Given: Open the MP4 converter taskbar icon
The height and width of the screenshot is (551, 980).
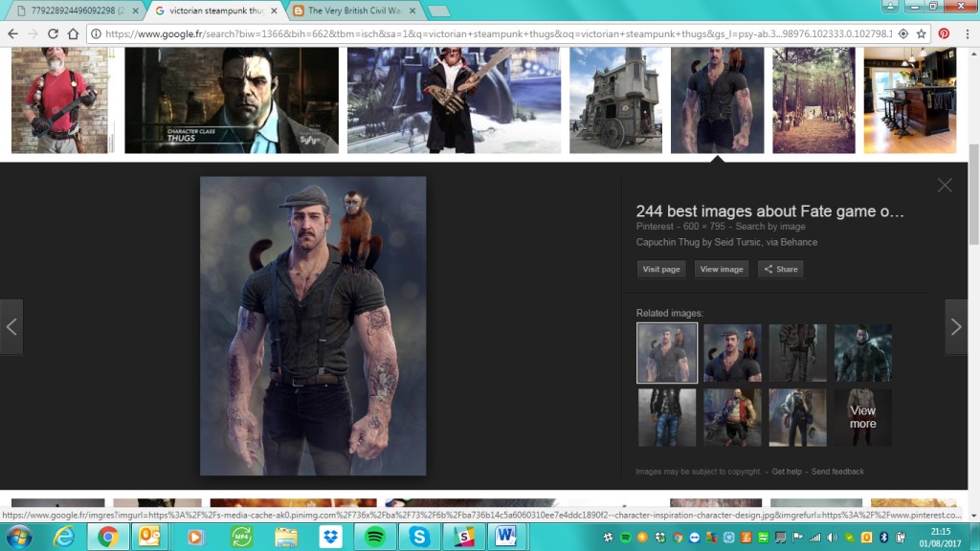Looking at the screenshot, I should click(241, 537).
